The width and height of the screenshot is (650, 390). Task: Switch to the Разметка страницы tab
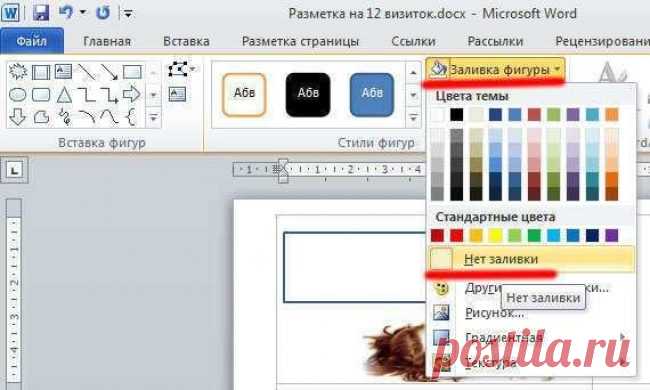301,41
